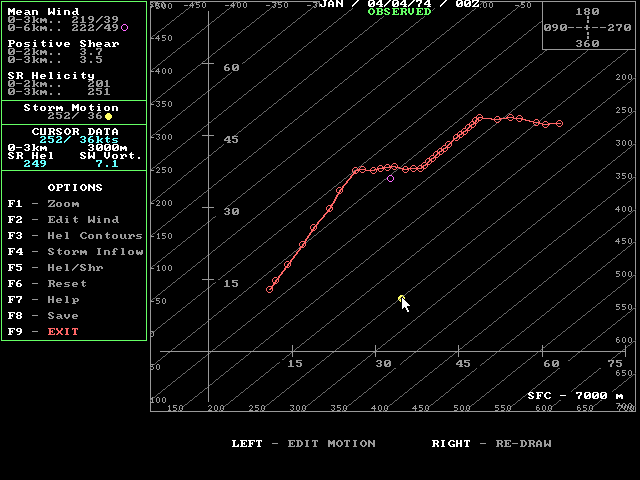Click the Storm Motion value 252/ 36
This screenshot has height=480, width=640.
[75, 116]
